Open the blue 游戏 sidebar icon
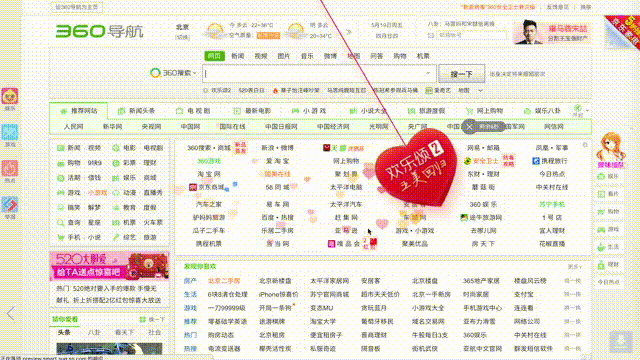 10,132
